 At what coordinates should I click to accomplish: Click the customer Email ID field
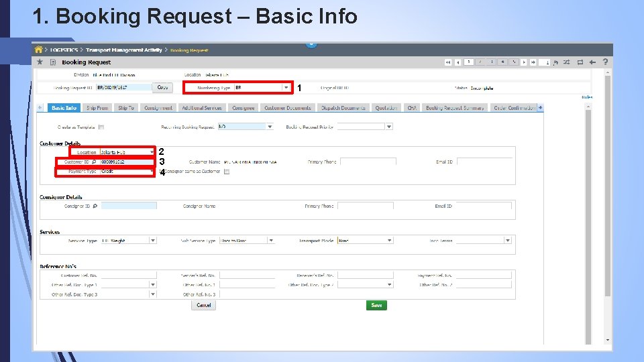(x=484, y=162)
